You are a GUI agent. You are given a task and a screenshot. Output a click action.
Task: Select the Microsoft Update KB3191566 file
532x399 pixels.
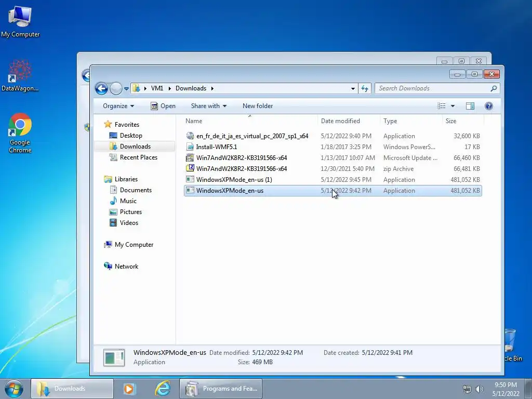pos(333,158)
